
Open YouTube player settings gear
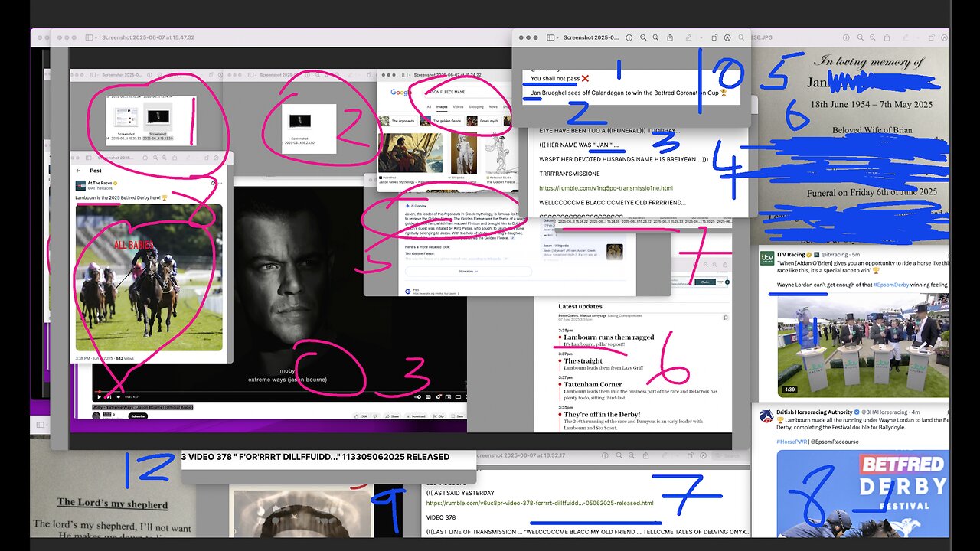(x=438, y=397)
